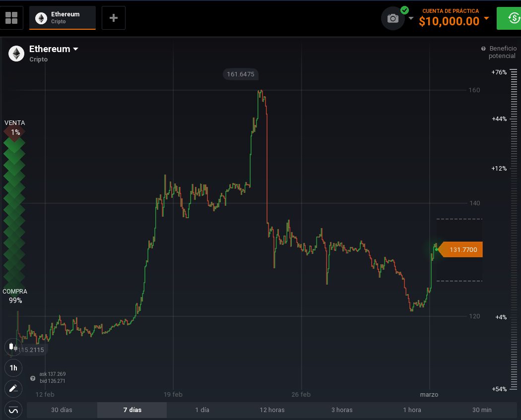Open ask/bid info help icon
This screenshot has width=521, height=420.
click(x=33, y=378)
